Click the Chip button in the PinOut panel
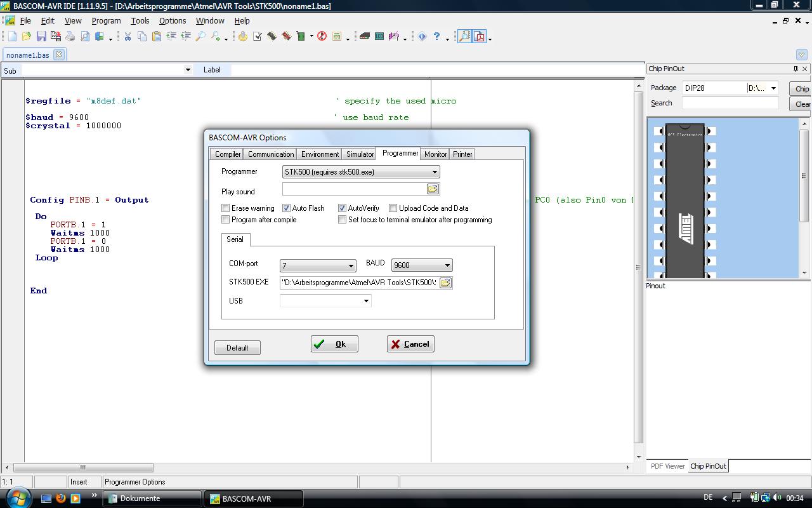This screenshot has height=508, width=812. (x=801, y=88)
